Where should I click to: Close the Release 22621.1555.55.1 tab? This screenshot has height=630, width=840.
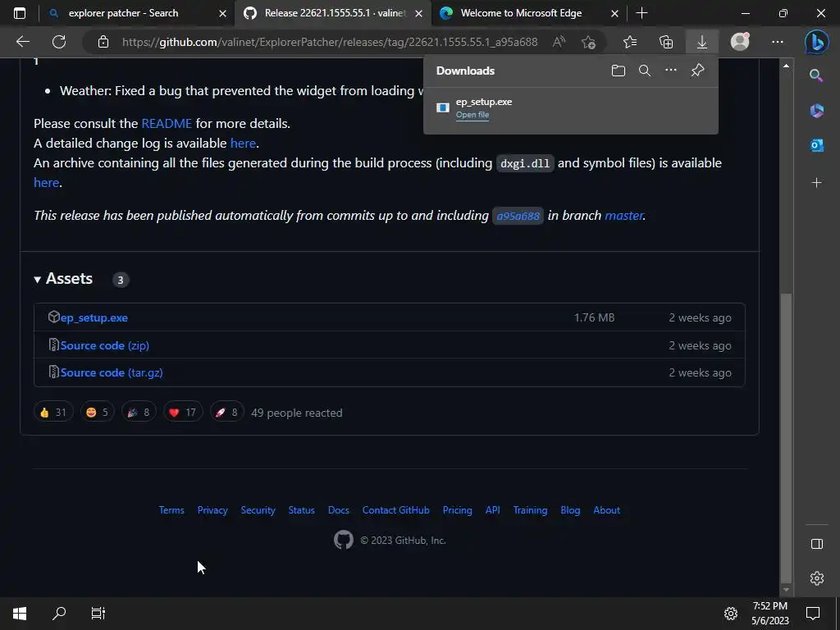coord(418,13)
